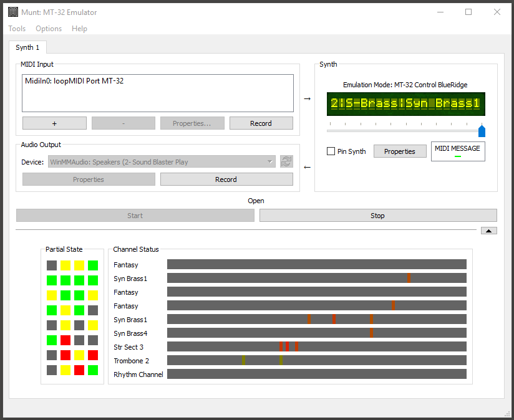Click the Trombone 2 channel status bar
Image resolution: width=514 pixels, height=420 pixels.
pos(316,361)
